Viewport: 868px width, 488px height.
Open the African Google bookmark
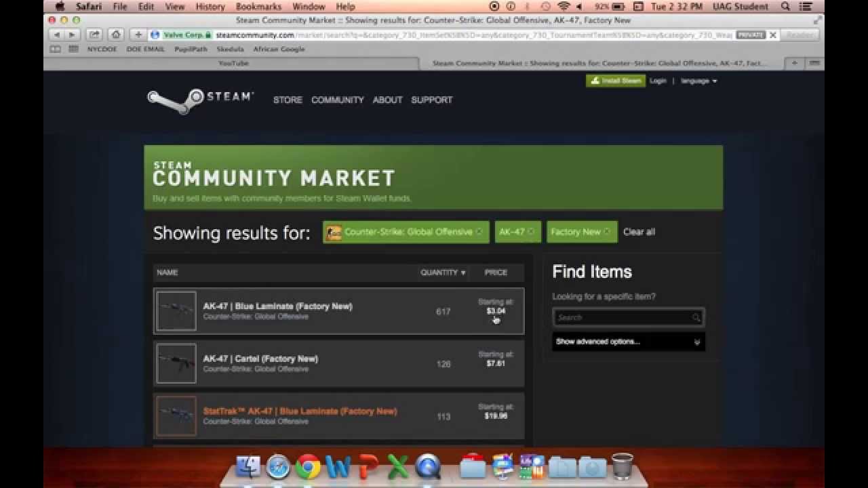[x=279, y=49]
